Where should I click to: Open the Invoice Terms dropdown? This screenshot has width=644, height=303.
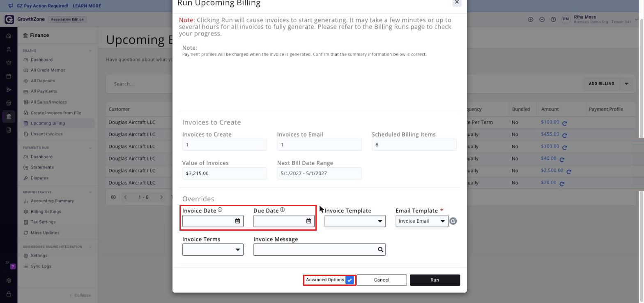[213, 250]
